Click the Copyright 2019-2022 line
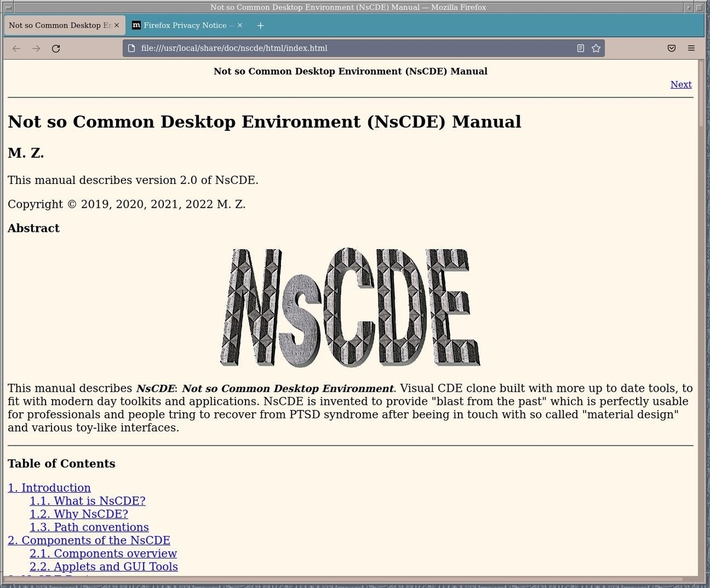 pyautogui.click(x=127, y=204)
